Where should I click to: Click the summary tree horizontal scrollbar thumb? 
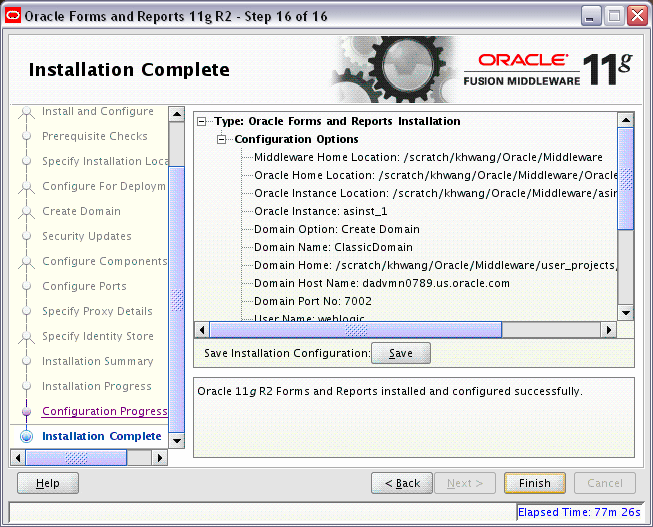[356, 330]
